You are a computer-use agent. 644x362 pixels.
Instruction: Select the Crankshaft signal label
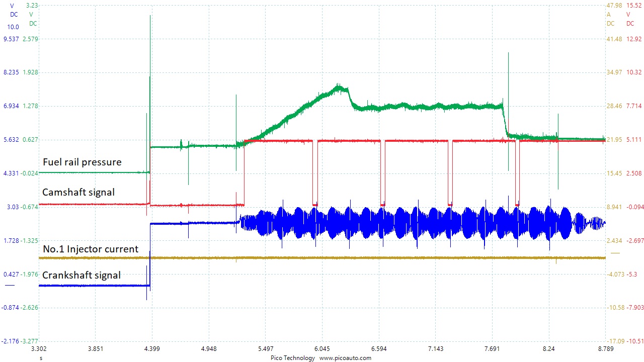tap(82, 275)
